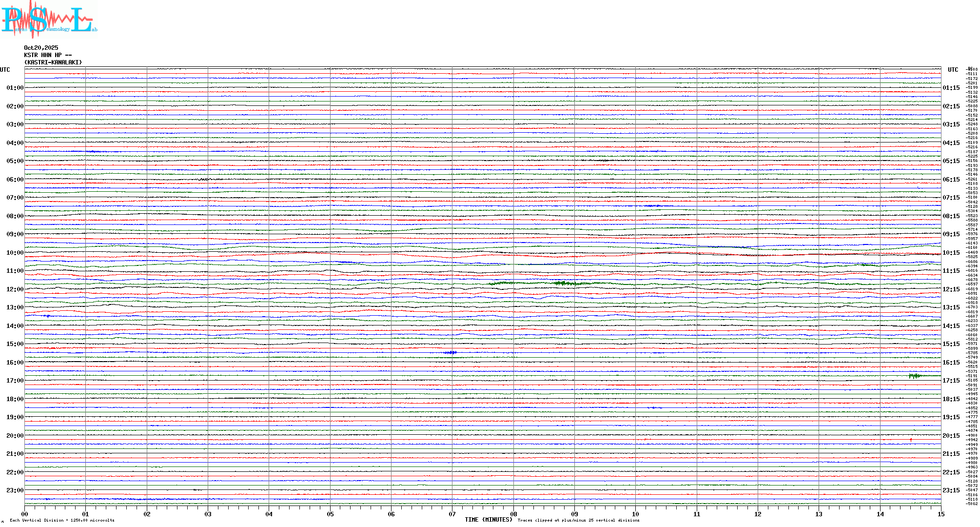Screen dimensions: 980x527
Task: Click the (KASTRI-KANALAKI) location text
Action: (x=53, y=62)
